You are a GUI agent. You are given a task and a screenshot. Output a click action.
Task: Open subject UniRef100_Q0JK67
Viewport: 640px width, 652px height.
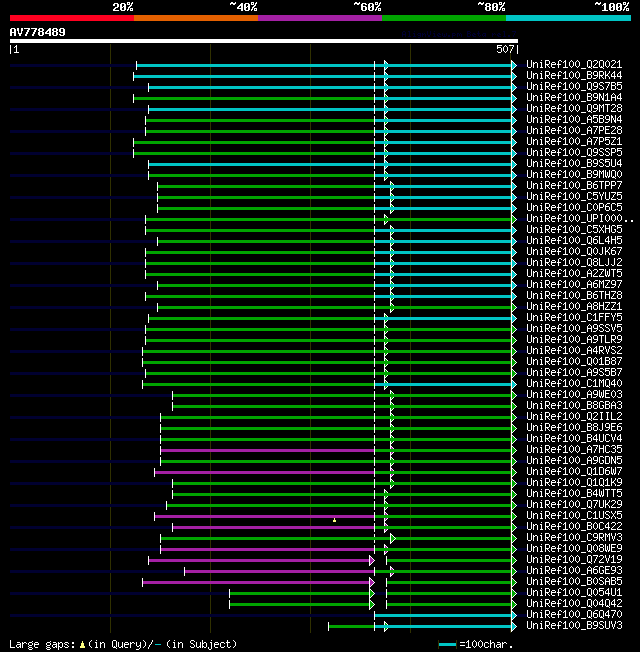574,251
